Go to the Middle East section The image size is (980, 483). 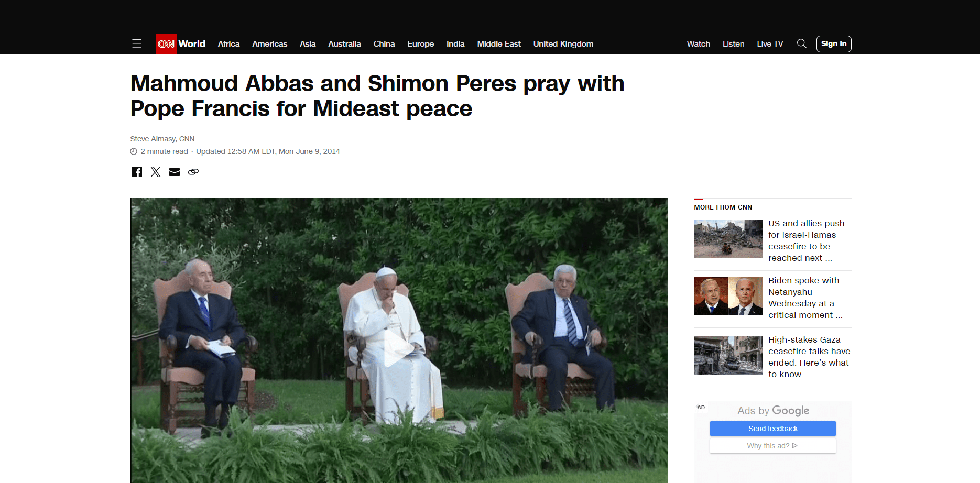pyautogui.click(x=499, y=44)
